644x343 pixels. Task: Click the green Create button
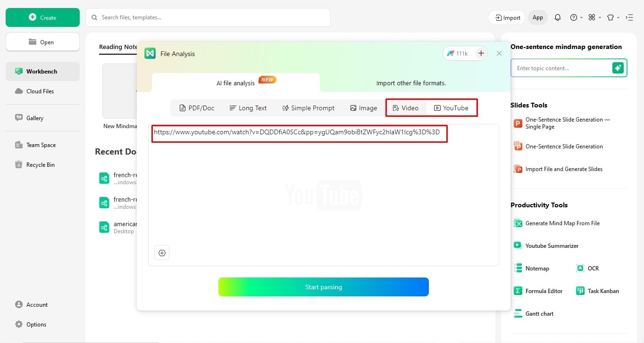click(x=42, y=17)
